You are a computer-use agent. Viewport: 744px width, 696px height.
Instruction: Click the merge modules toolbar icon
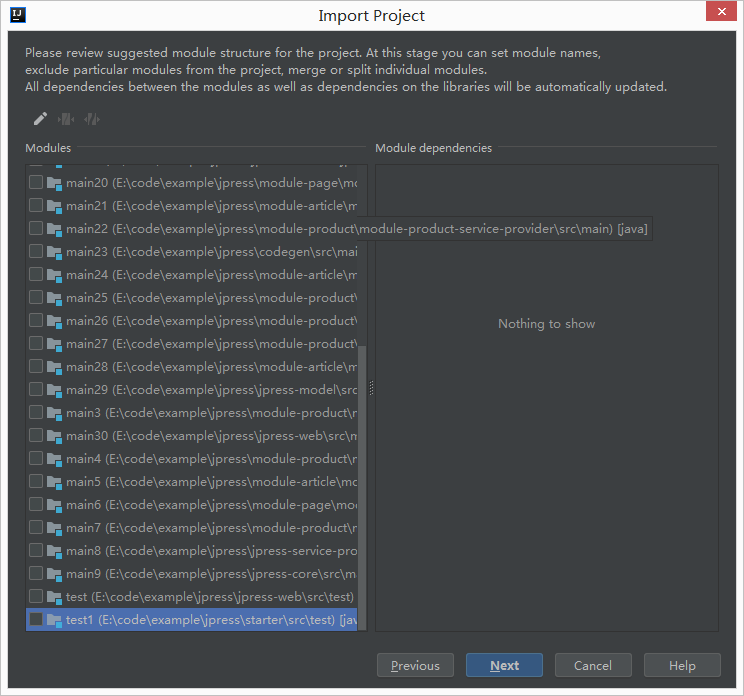(x=66, y=119)
